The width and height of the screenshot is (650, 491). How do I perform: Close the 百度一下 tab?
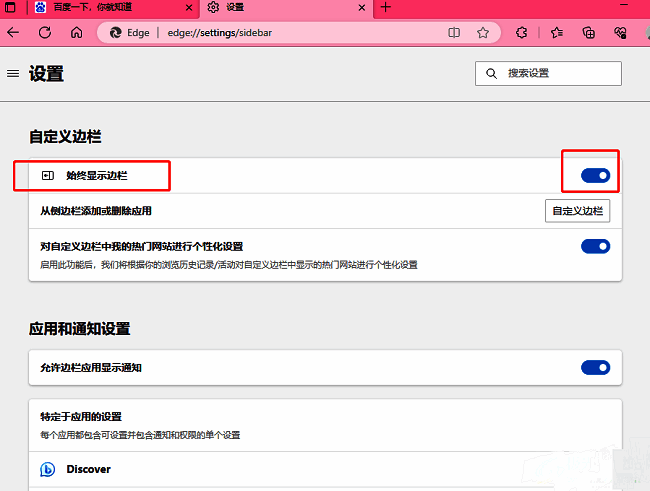tap(189, 7)
